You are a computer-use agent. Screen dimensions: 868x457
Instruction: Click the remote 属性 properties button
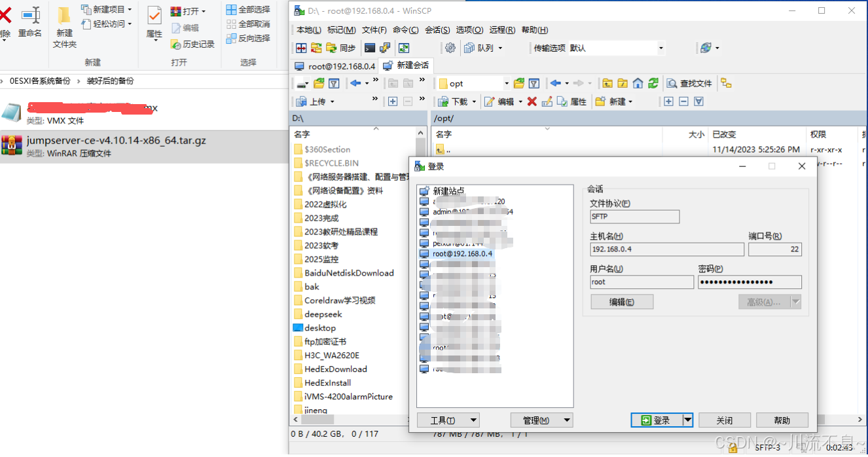[571, 101]
